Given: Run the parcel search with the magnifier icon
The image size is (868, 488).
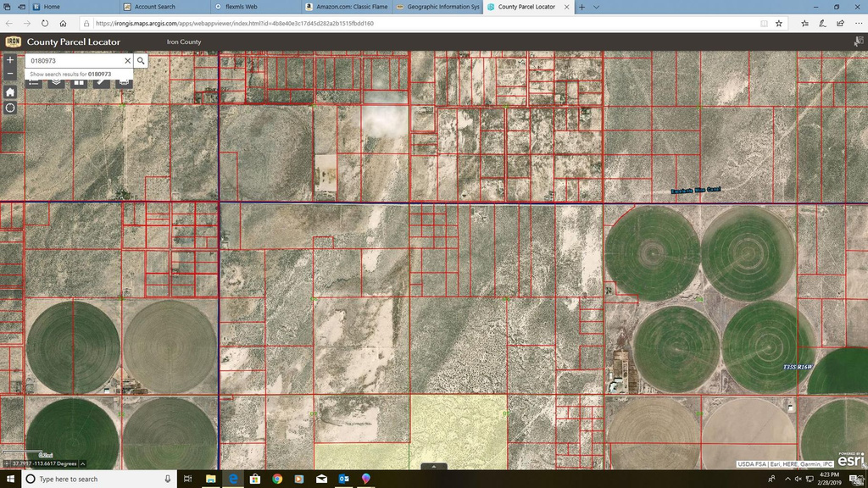Looking at the screenshot, I should 140,60.
